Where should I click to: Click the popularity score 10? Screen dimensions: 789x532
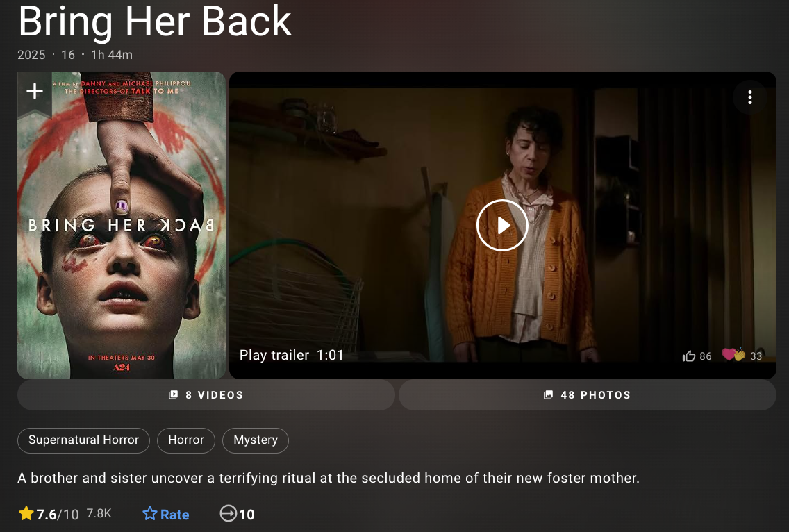coord(247,515)
